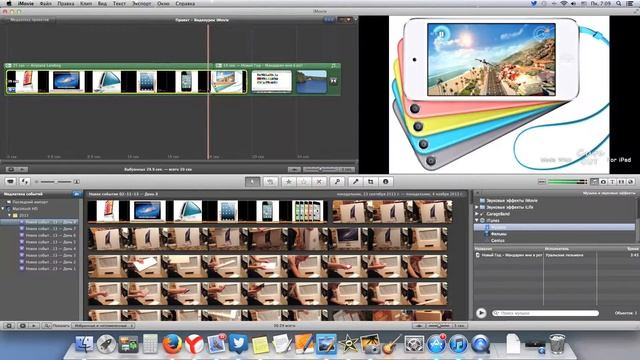
Task: Open the Правка menu
Action: pyautogui.click(x=65, y=4)
